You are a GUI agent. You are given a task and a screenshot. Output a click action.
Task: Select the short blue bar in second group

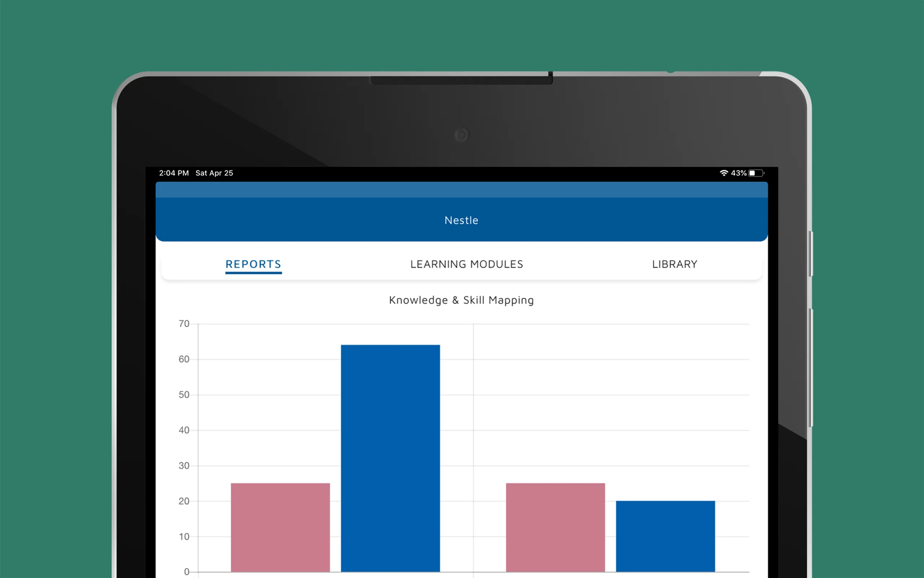pyautogui.click(x=665, y=536)
